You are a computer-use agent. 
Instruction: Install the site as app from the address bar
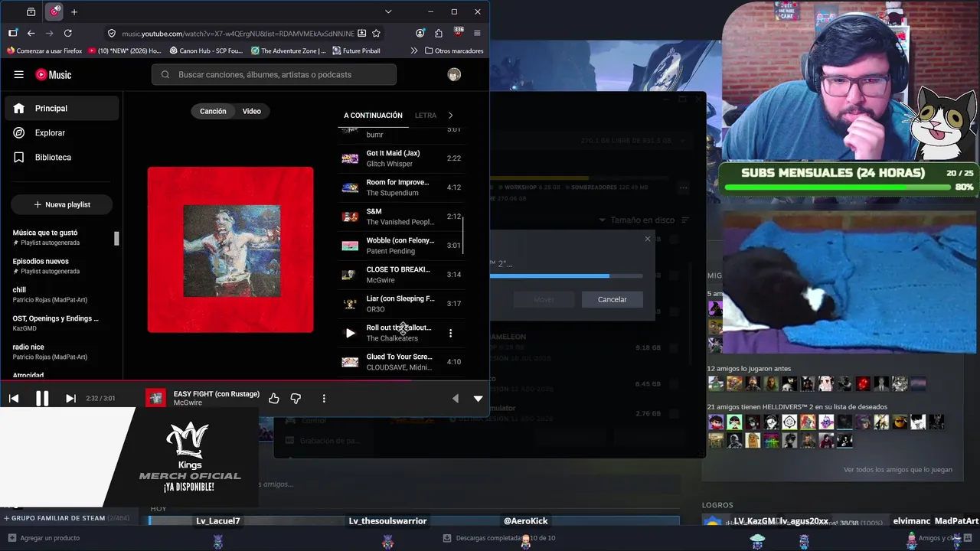[x=361, y=33]
